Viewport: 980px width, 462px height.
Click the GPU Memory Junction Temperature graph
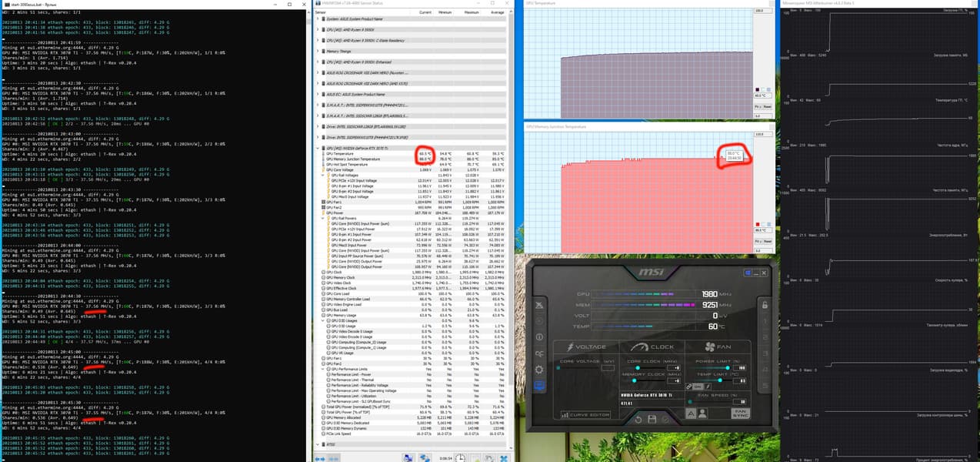pyautogui.click(x=648, y=188)
